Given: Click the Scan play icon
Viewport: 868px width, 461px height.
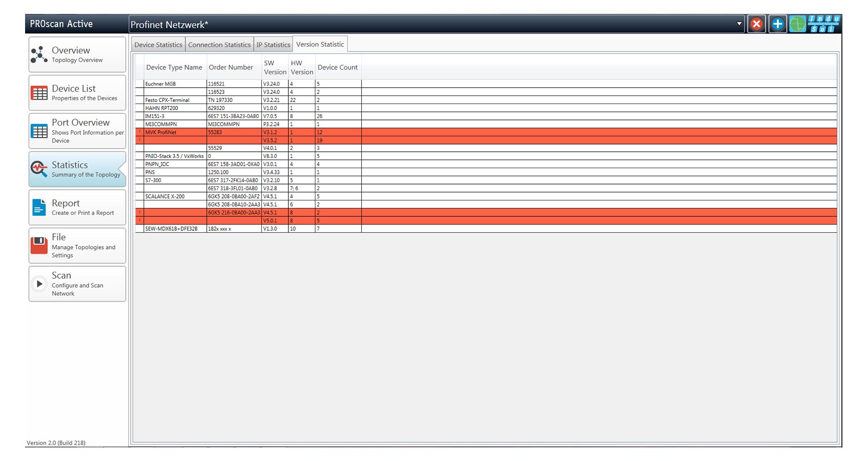Looking at the screenshot, I should 39,284.
